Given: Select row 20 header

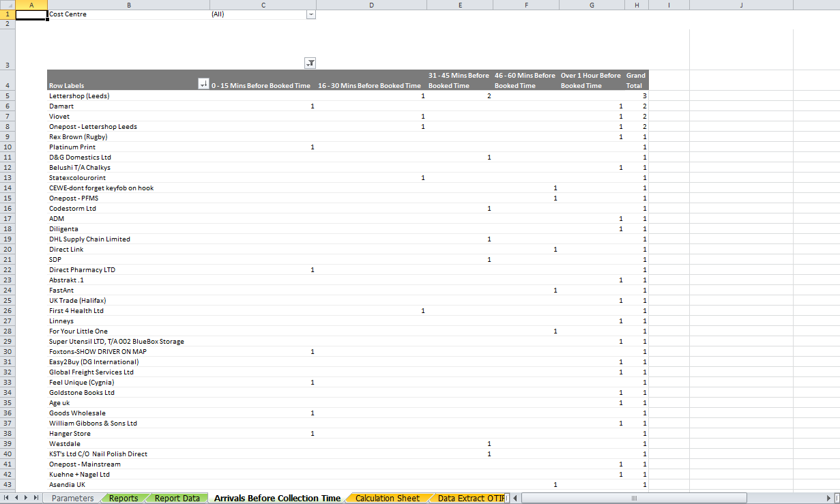Looking at the screenshot, I should tap(8, 250).
